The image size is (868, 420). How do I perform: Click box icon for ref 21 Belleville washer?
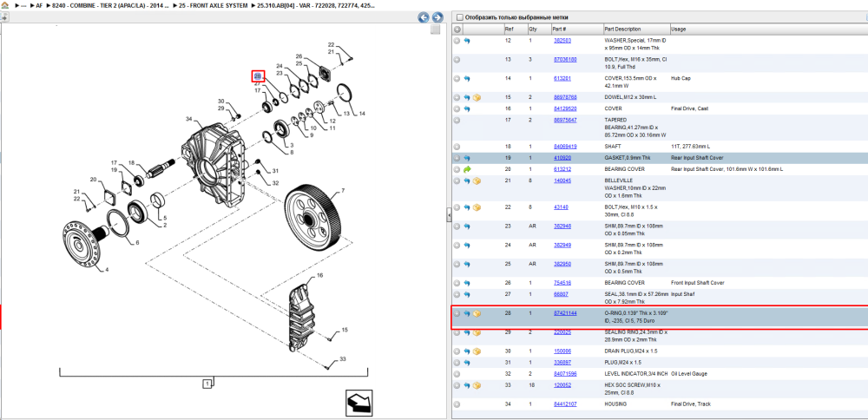(477, 181)
